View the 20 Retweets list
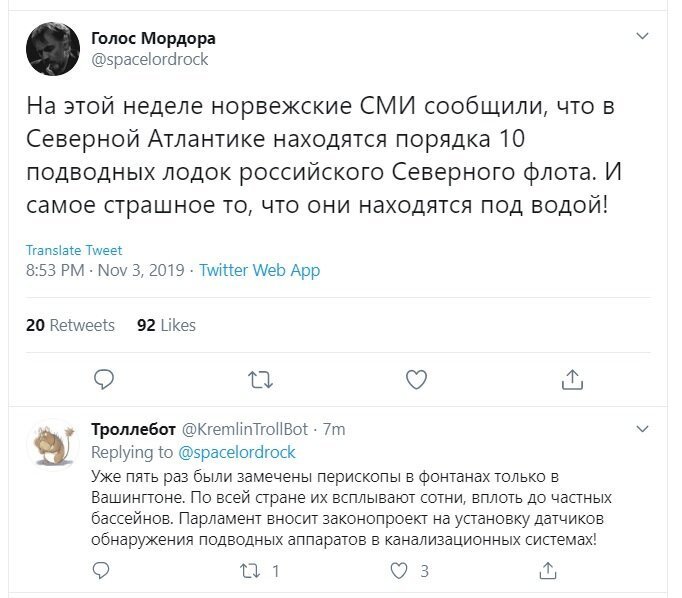The width and height of the screenshot is (682, 598). point(70,325)
